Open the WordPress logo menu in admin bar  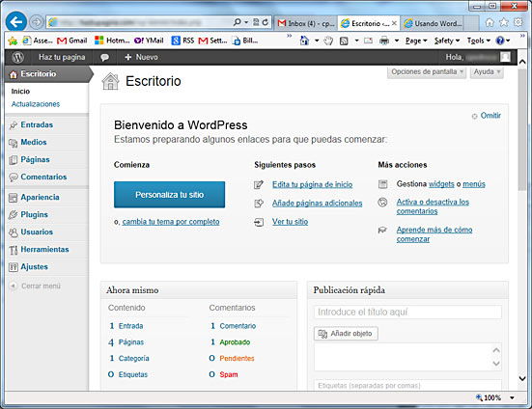[x=17, y=57]
